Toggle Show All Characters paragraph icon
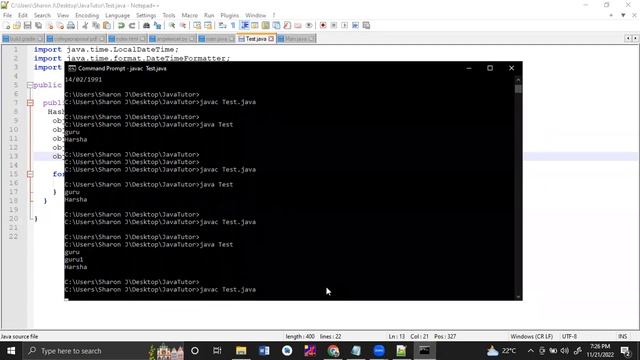Viewport: 640px width, 360px height. click(233, 25)
